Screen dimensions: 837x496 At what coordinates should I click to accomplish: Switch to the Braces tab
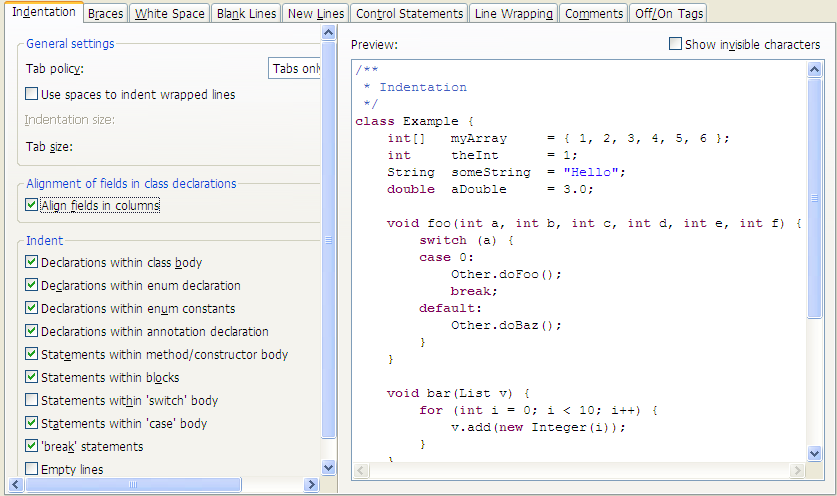point(105,13)
